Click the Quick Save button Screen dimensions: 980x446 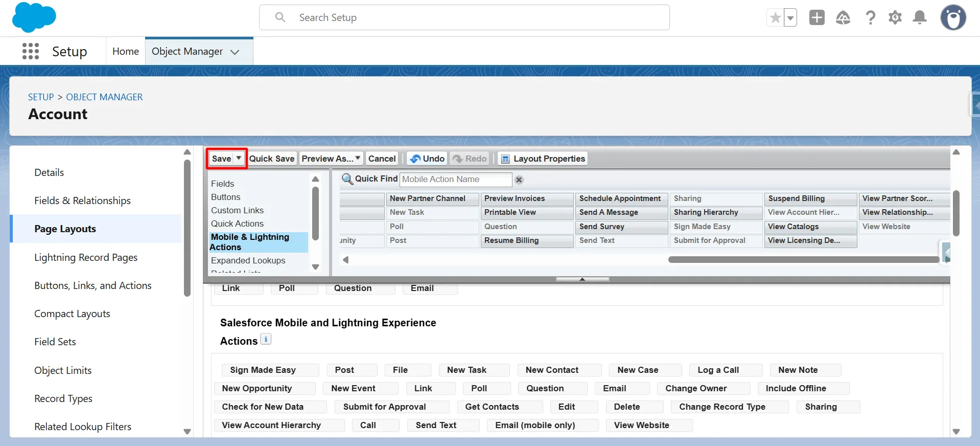(272, 159)
